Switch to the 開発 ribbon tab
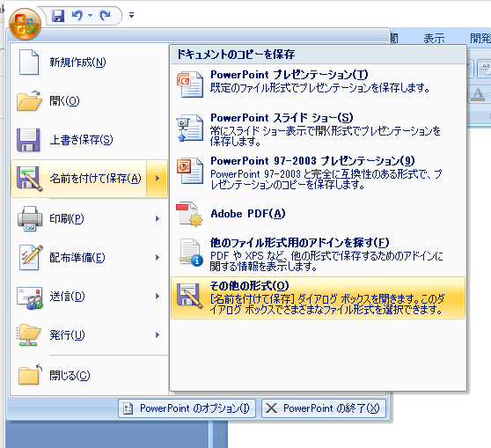Viewport: 491px width, 448px height. click(480, 39)
